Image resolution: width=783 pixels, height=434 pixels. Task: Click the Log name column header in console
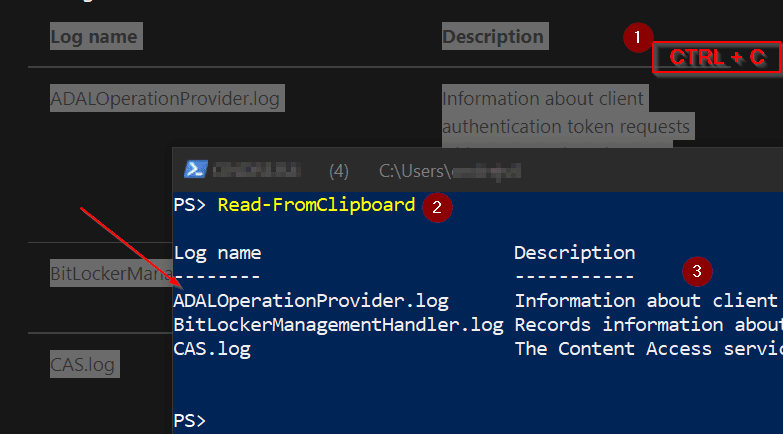218,253
